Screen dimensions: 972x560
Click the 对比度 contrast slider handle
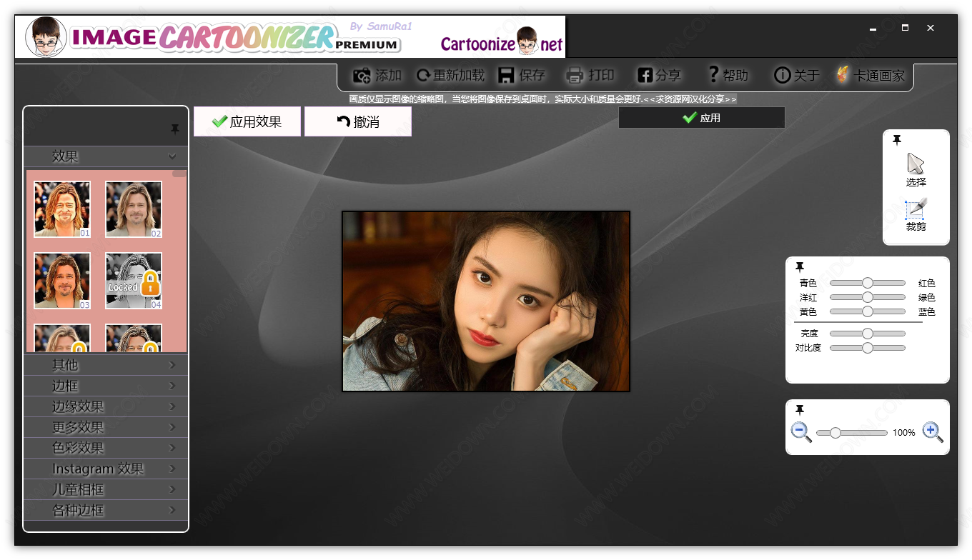click(868, 348)
